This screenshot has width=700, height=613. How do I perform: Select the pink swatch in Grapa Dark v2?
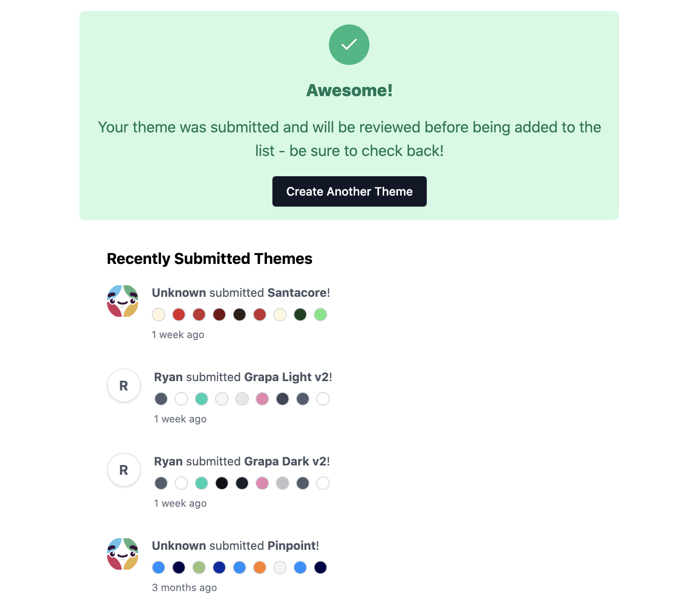pyautogui.click(x=262, y=483)
